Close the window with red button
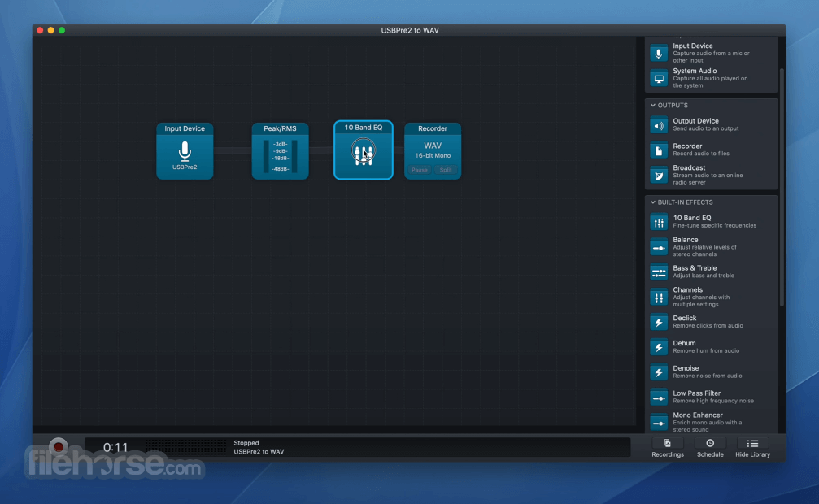819x504 pixels. (x=40, y=30)
